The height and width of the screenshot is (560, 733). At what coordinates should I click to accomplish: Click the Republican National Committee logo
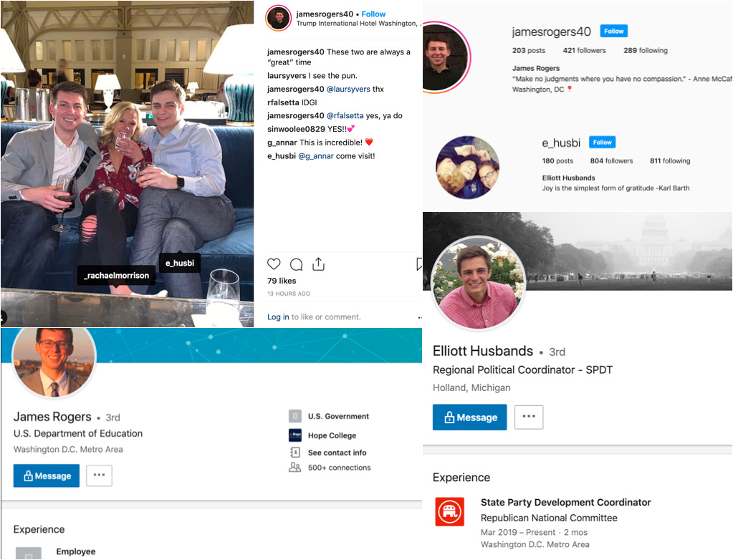point(450,512)
